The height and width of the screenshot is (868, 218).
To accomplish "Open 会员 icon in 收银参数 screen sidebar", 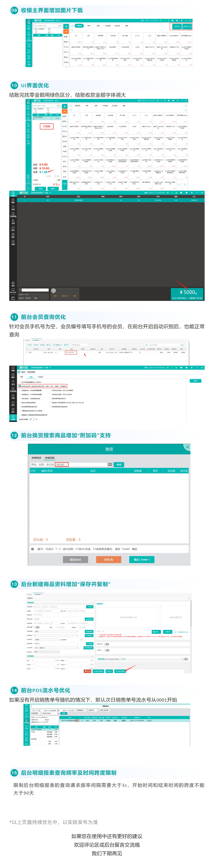I will coord(13,382).
